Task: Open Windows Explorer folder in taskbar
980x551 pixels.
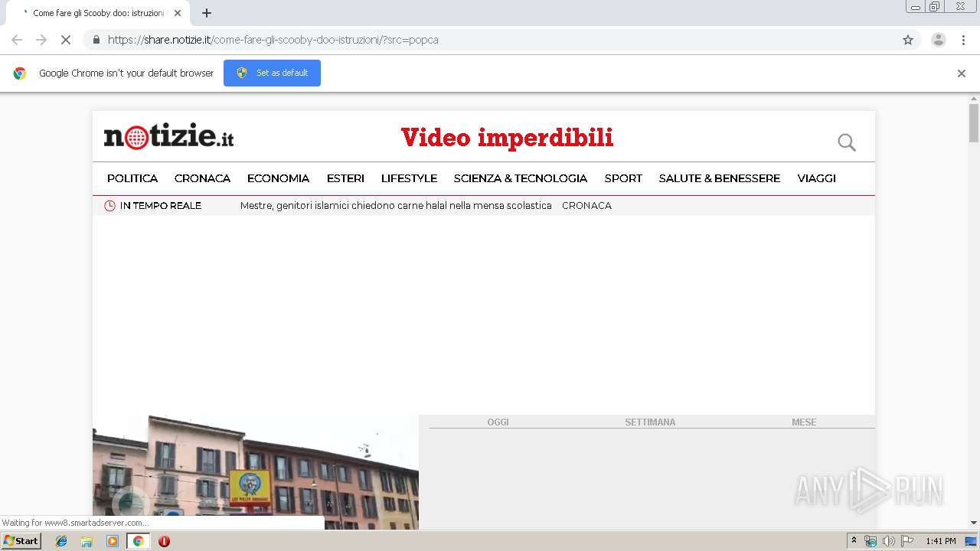Action: pos(87,541)
